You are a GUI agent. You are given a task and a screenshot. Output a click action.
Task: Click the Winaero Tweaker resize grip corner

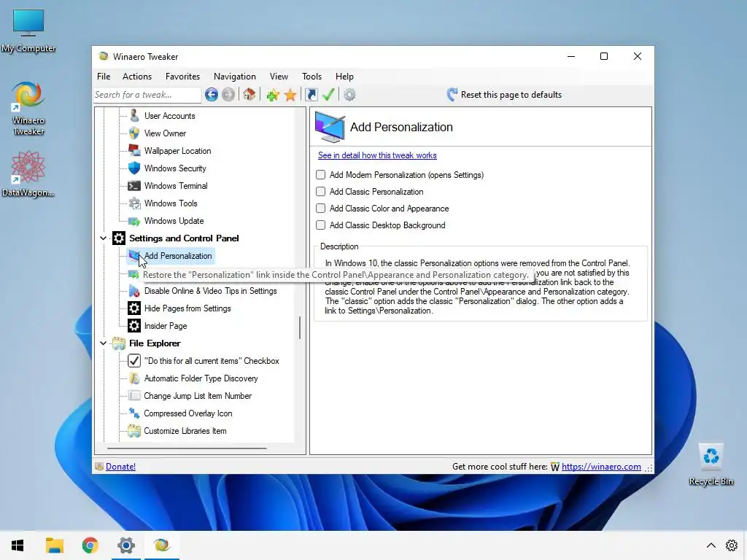click(649, 469)
